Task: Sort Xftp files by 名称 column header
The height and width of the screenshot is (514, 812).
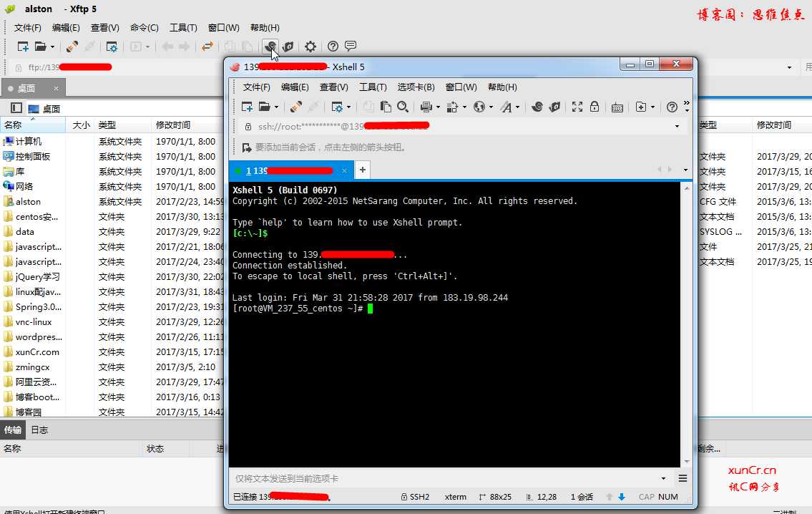Action: pyautogui.click(x=33, y=125)
